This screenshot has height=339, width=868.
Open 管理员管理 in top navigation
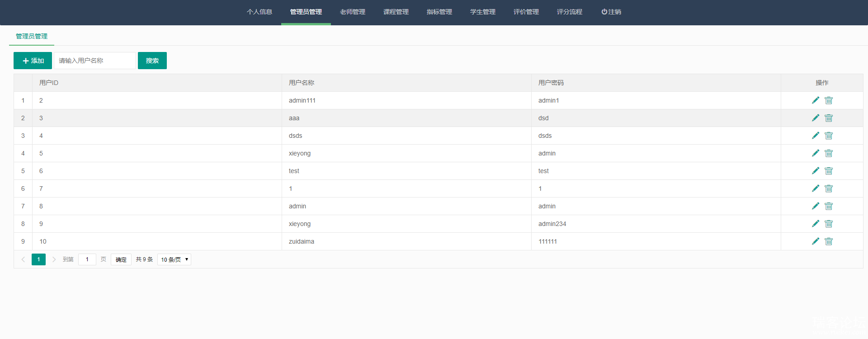click(x=306, y=12)
